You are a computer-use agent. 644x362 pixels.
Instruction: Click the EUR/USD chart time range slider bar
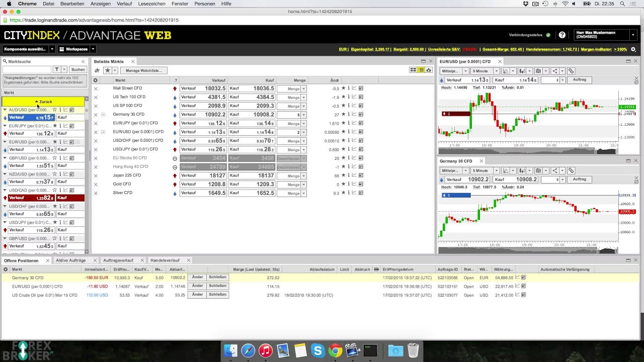(528, 151)
